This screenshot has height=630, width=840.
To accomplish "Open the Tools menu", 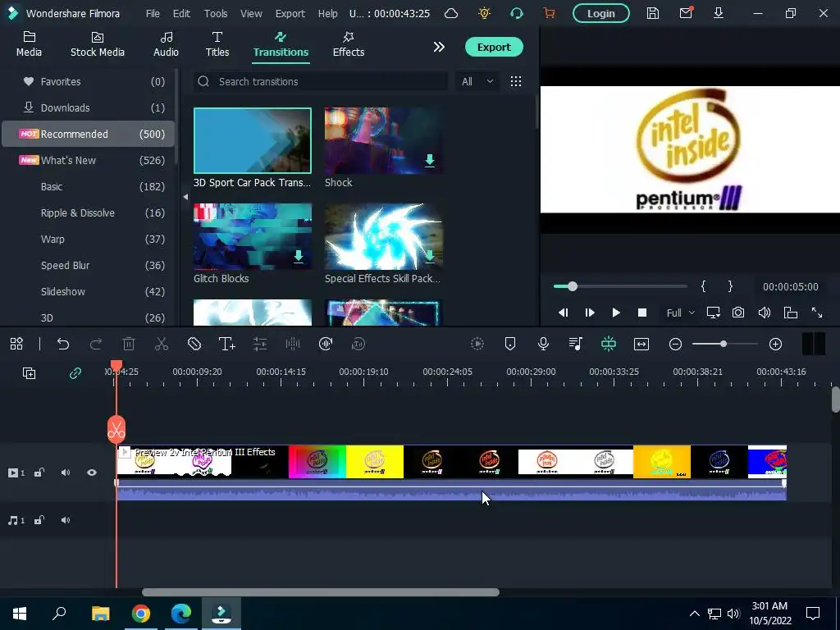I will [216, 13].
